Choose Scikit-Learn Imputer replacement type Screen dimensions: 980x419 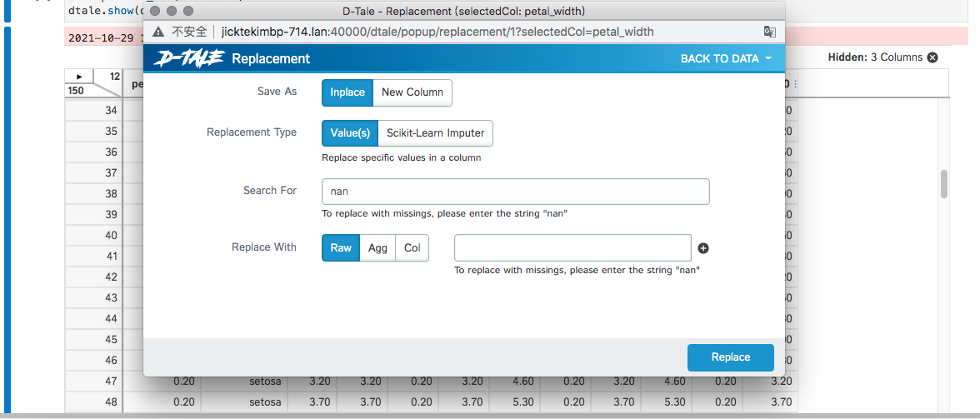[x=436, y=133]
